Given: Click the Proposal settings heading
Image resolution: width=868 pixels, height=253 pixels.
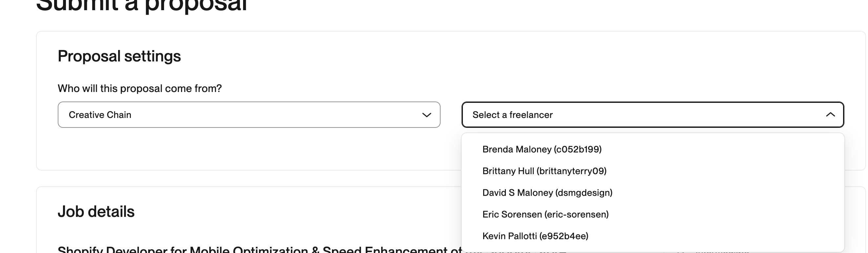Looking at the screenshot, I should [x=119, y=56].
